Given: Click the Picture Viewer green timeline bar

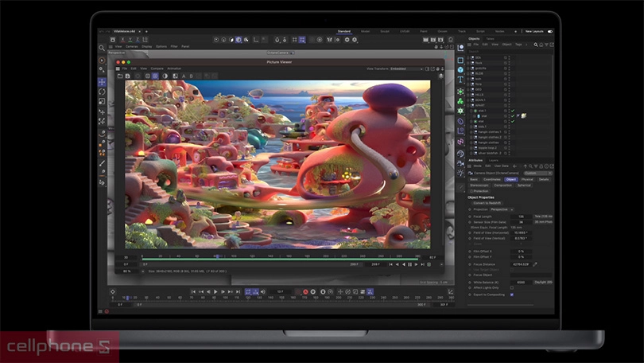Looking at the screenshot, I should click(x=280, y=260).
